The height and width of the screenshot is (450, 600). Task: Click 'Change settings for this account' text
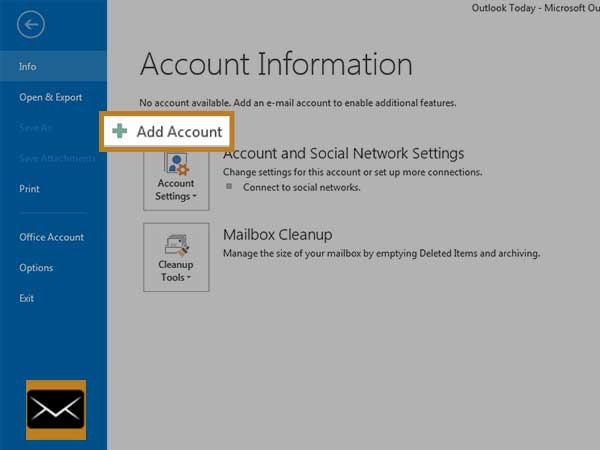click(x=352, y=172)
